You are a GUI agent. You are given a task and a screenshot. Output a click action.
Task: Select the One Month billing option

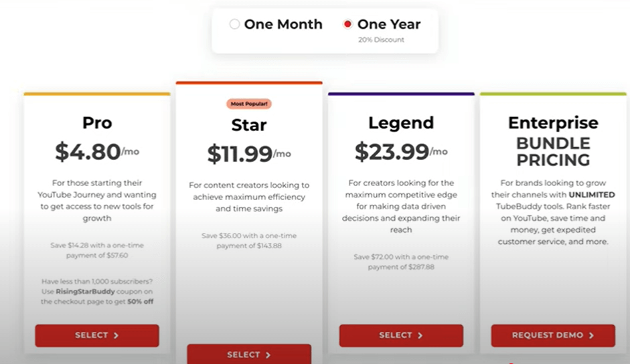click(234, 24)
